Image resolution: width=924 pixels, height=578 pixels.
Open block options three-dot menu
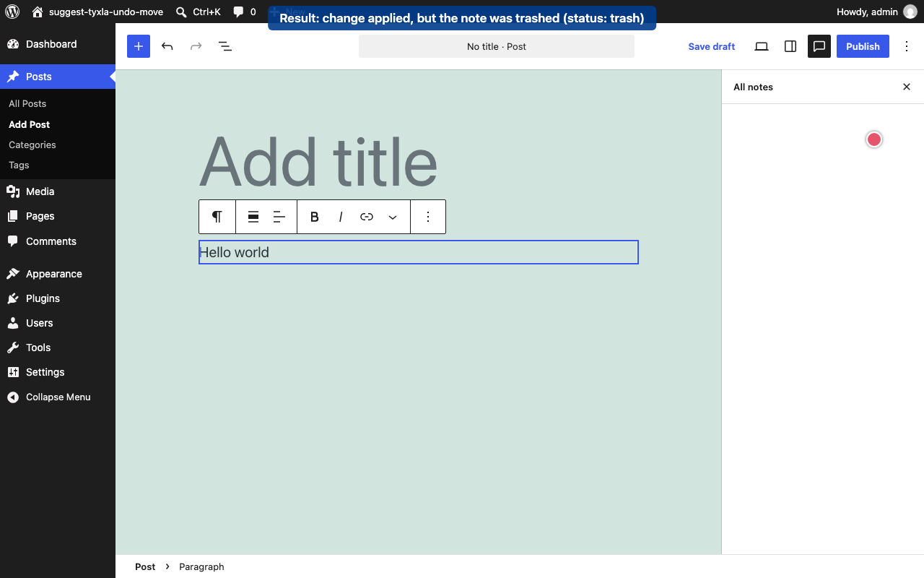coord(428,217)
